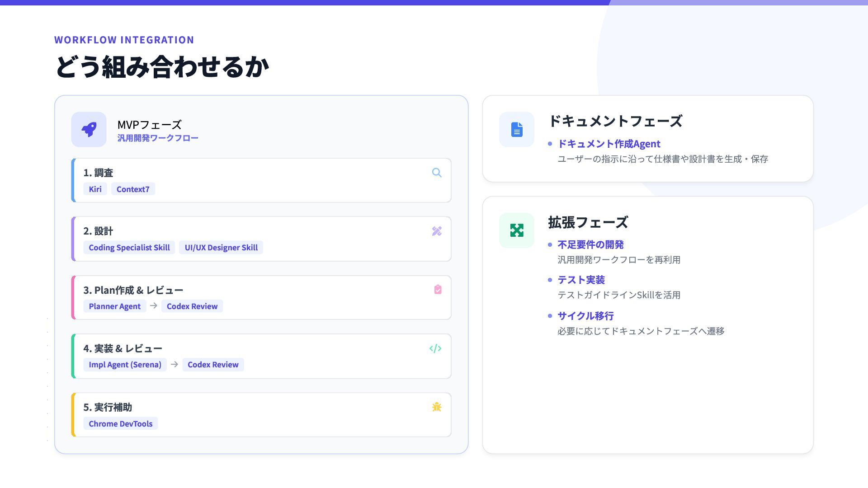Screen dimensions: 868x488
Task: Click the magnifier icon in 調査 card
Action: point(436,173)
